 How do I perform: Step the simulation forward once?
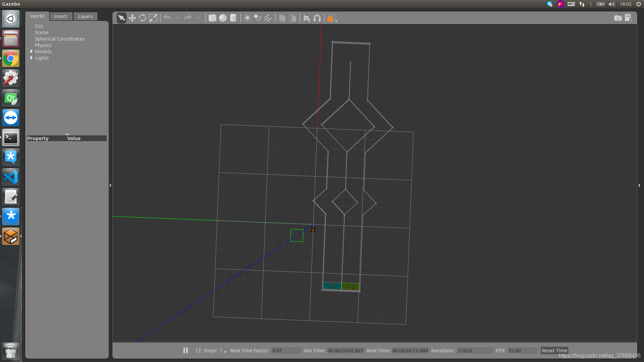198,350
